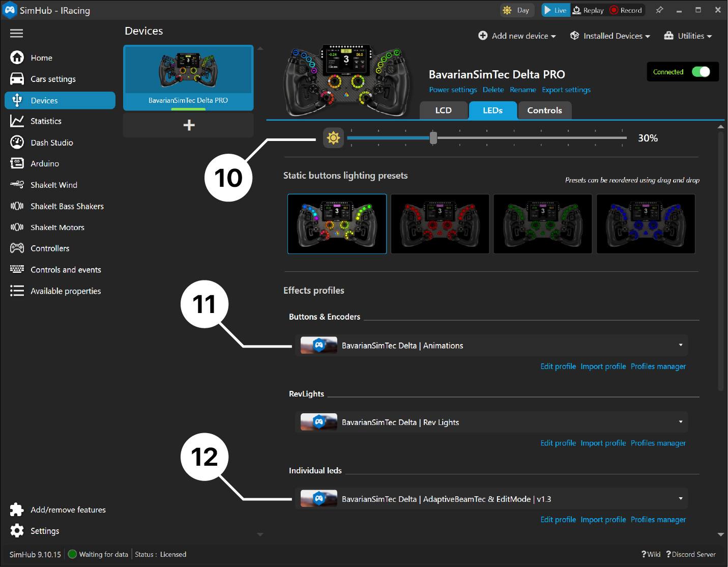728x567 pixels.
Task: Toggle the Record button
Action: tap(626, 10)
